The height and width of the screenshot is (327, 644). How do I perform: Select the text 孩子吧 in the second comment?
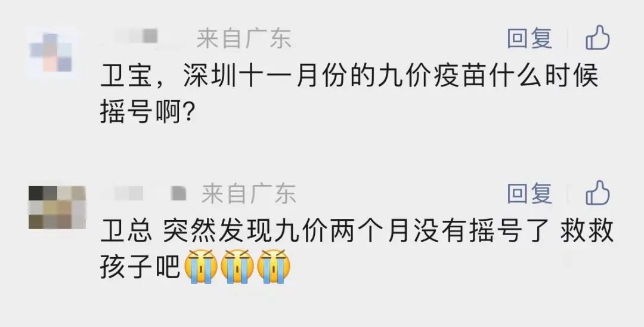141,266
